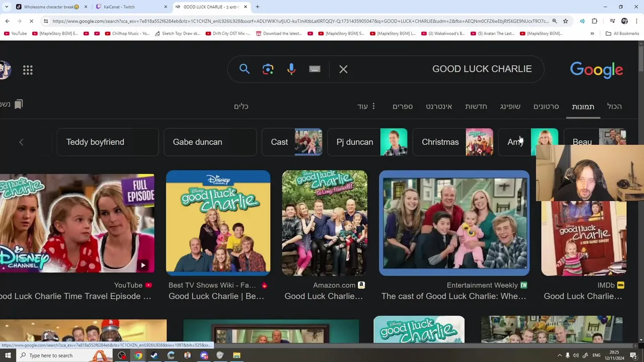Go to Google logo homepage
The image size is (644, 362).
click(x=596, y=70)
